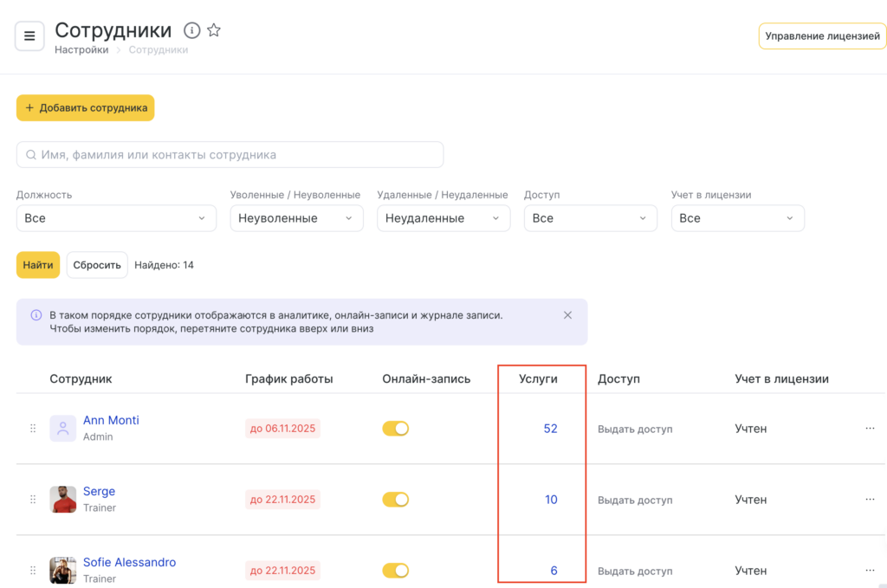
Task: Expand the Должность dropdown
Action: point(116,218)
